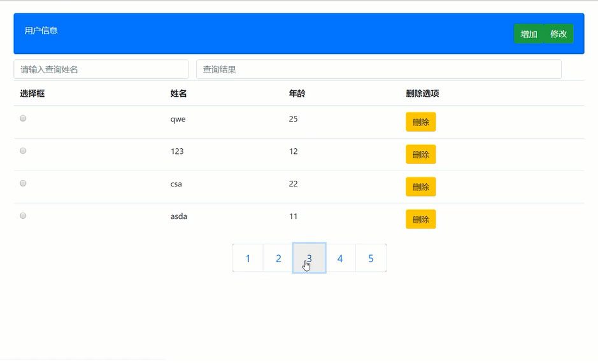Remove the csa entry via 删除

(x=420, y=186)
